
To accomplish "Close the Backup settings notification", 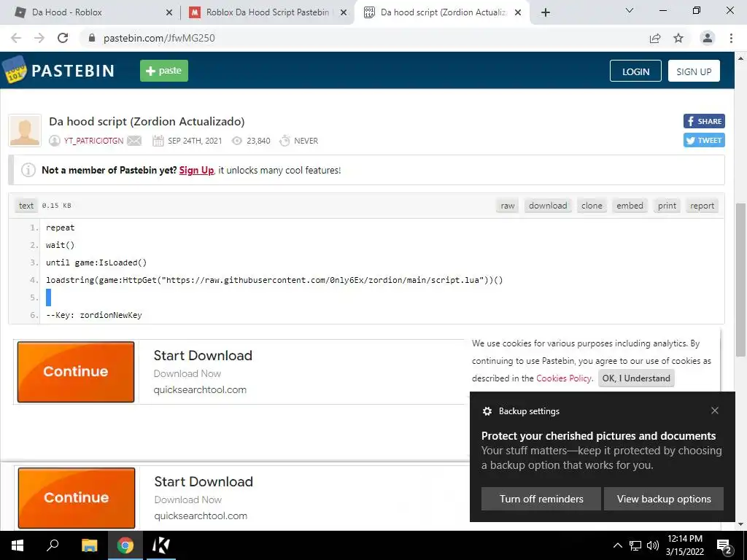I will [x=715, y=411].
